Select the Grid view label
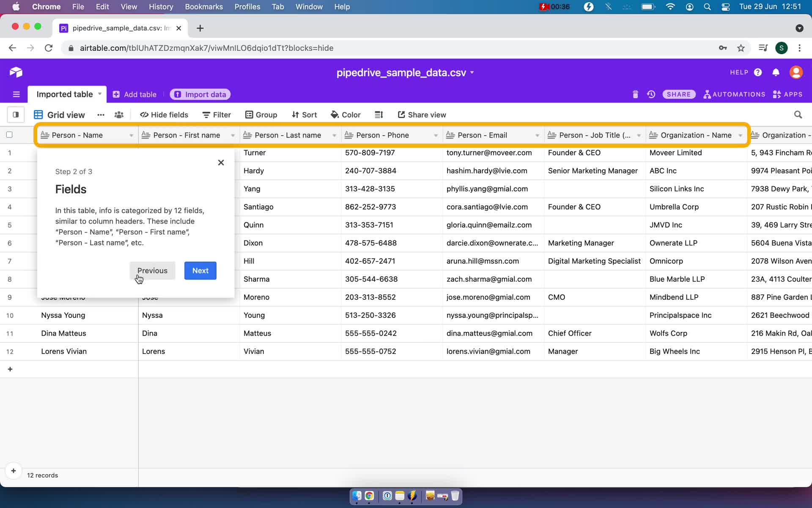This screenshot has height=508, width=812. coord(66,115)
